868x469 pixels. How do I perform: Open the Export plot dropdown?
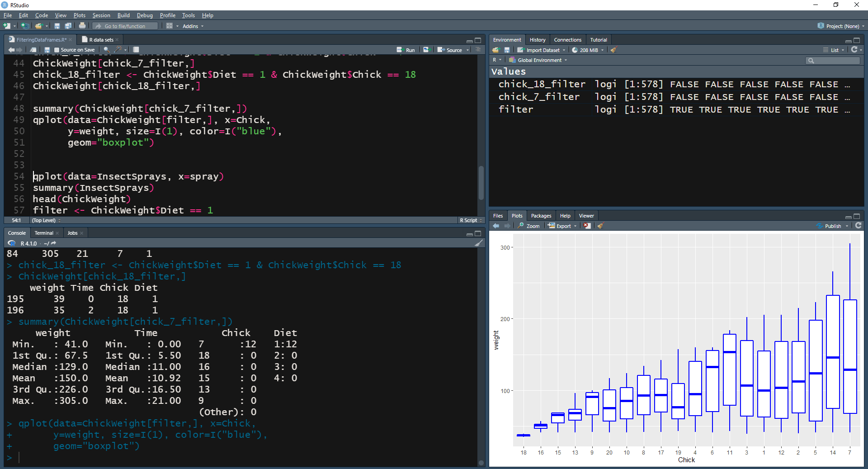click(562, 226)
